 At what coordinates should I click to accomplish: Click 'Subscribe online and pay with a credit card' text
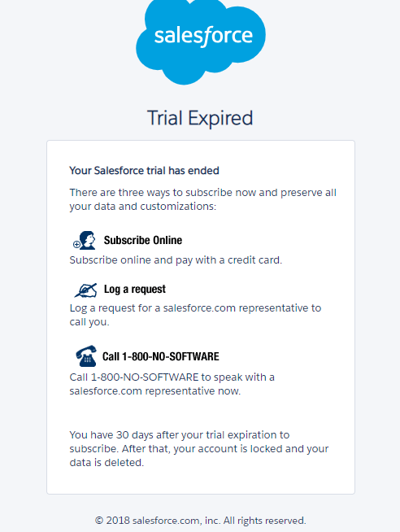(176, 259)
